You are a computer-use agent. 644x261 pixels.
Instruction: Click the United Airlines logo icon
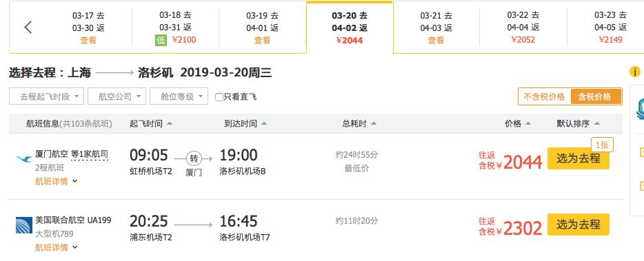click(24, 225)
